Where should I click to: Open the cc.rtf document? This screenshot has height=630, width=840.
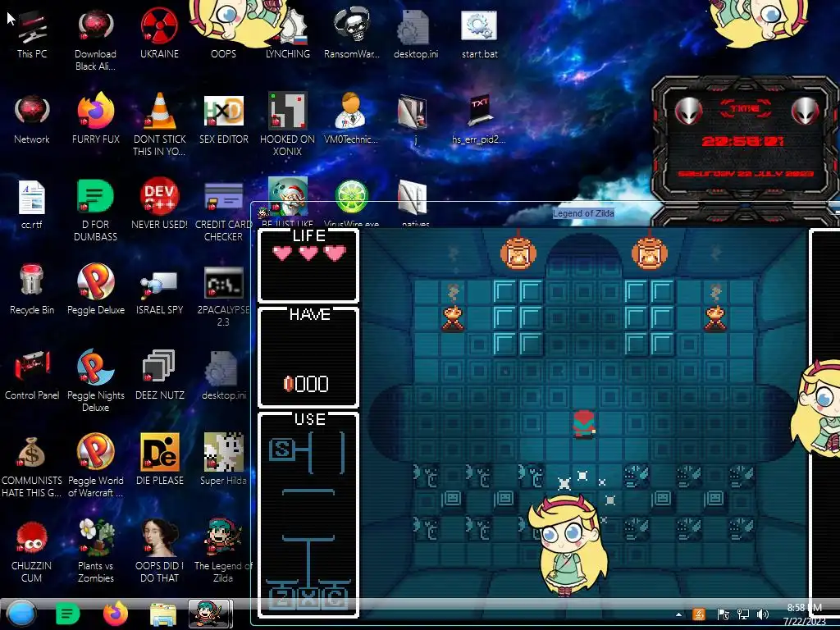coord(32,206)
